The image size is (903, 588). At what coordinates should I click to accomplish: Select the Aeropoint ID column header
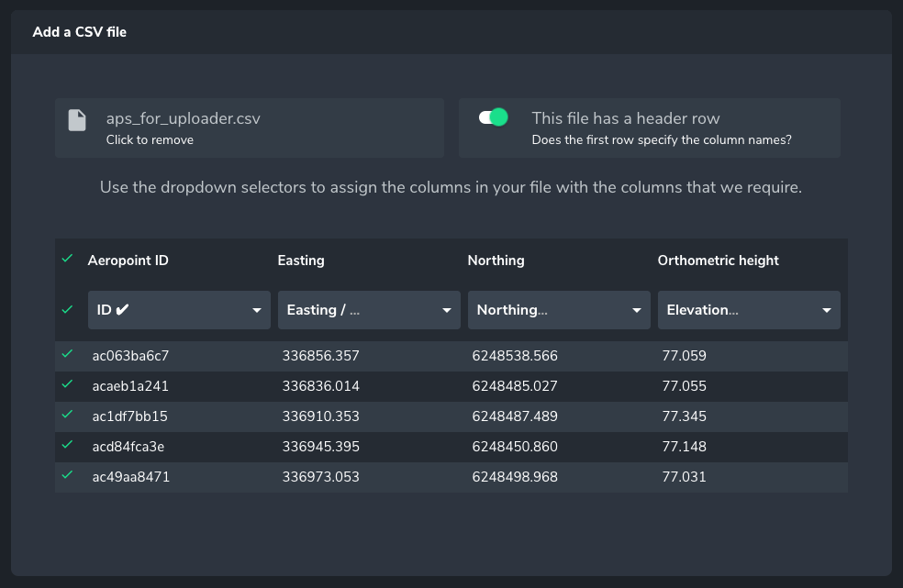(x=128, y=261)
